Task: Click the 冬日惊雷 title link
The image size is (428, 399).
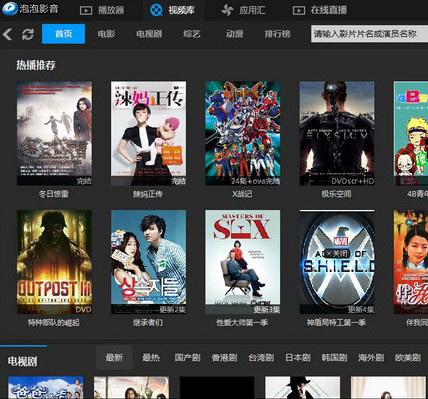Action: coord(54,194)
